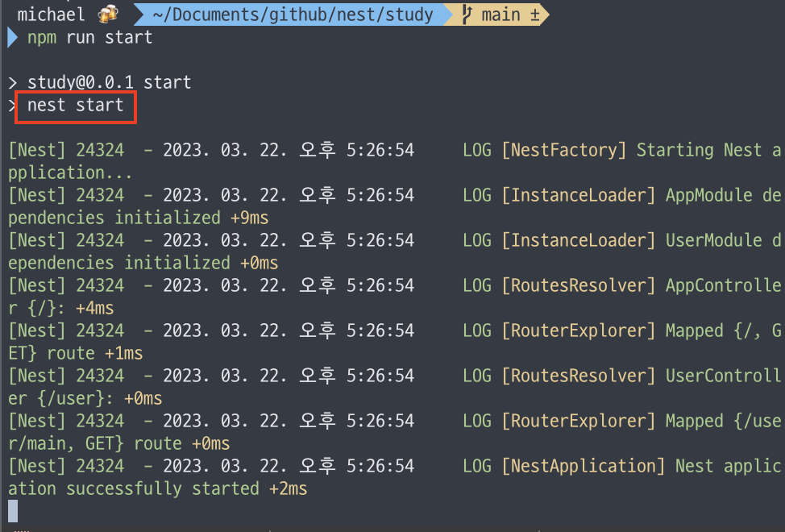Click 'ependencies initialized +0ms' line

point(143,264)
